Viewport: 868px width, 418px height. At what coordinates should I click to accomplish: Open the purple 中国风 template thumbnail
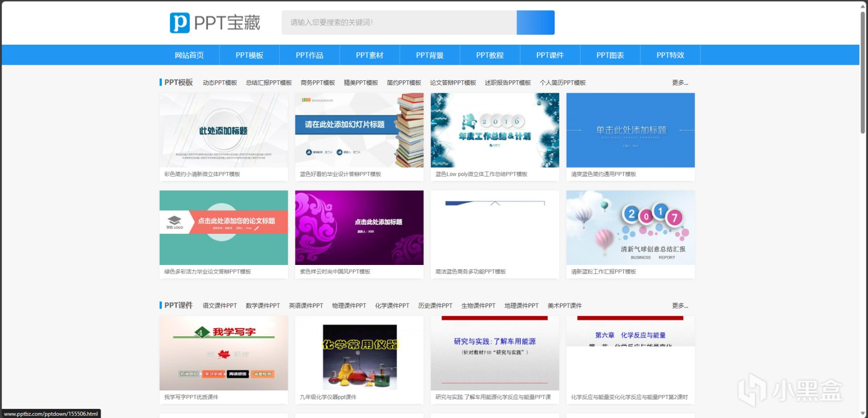(359, 227)
